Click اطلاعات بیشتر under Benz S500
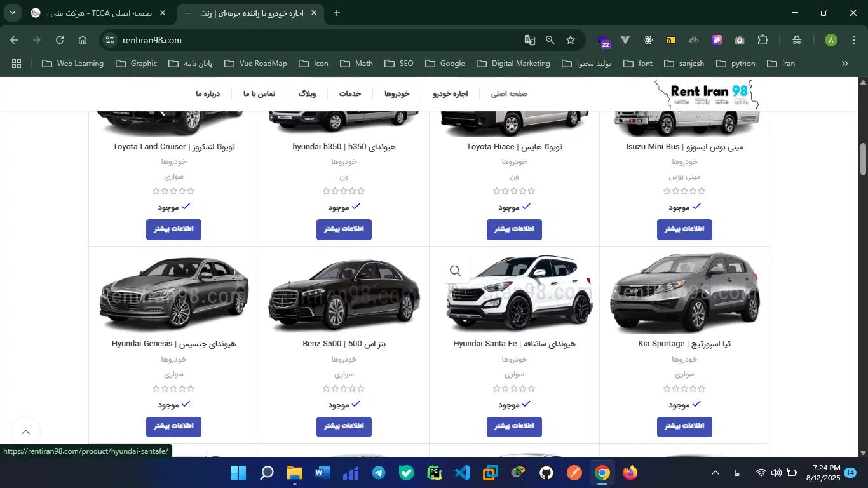Screen dimensions: 868x488 (344, 426)
